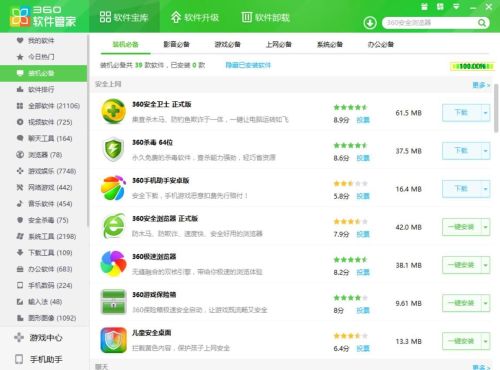Click 一键安装 for 儿童安全桌面

pos(462,341)
